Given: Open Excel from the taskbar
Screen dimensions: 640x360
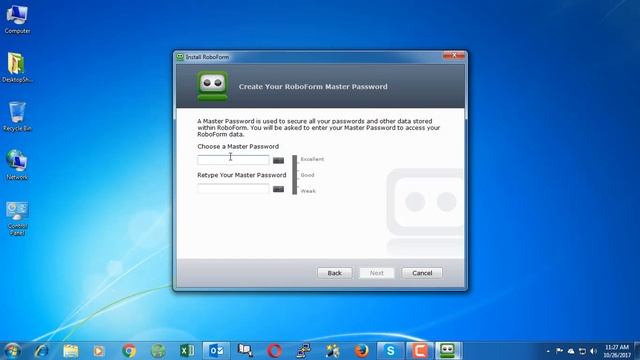Looking at the screenshot, I should (x=187, y=351).
